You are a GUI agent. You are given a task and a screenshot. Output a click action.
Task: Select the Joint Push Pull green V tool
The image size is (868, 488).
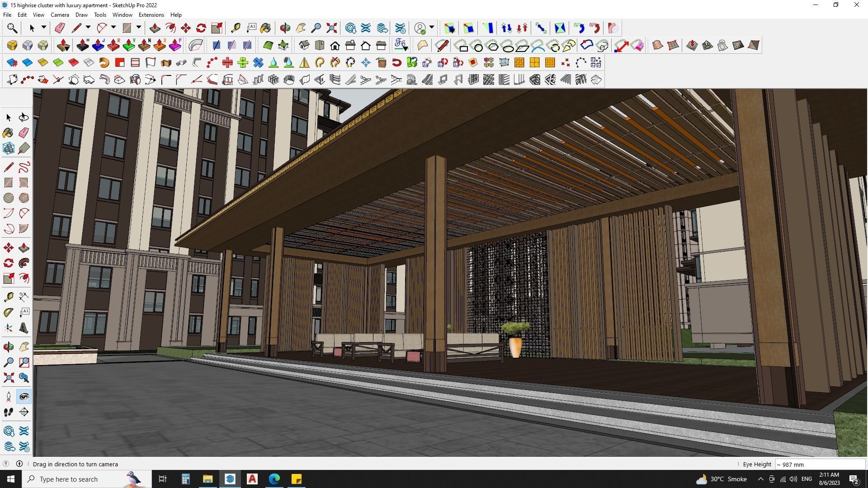[129, 45]
